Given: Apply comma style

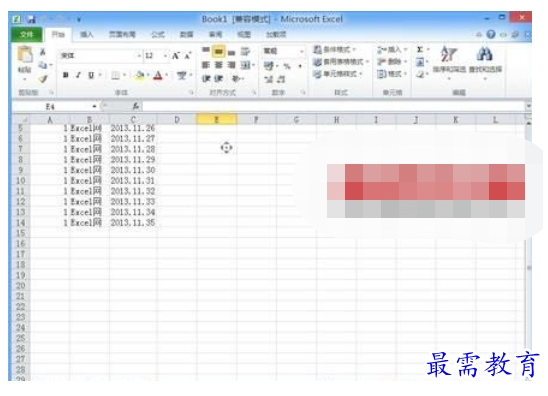Looking at the screenshot, I should 300,66.
